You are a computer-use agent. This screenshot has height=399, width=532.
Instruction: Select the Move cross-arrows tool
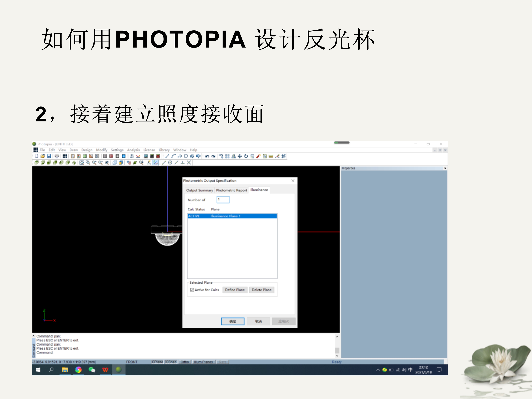pos(240,156)
